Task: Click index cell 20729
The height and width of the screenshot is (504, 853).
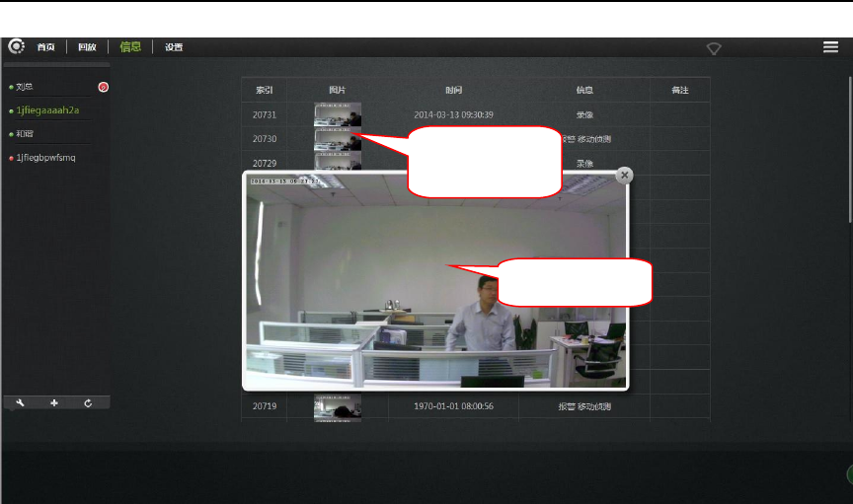Action: click(265, 163)
